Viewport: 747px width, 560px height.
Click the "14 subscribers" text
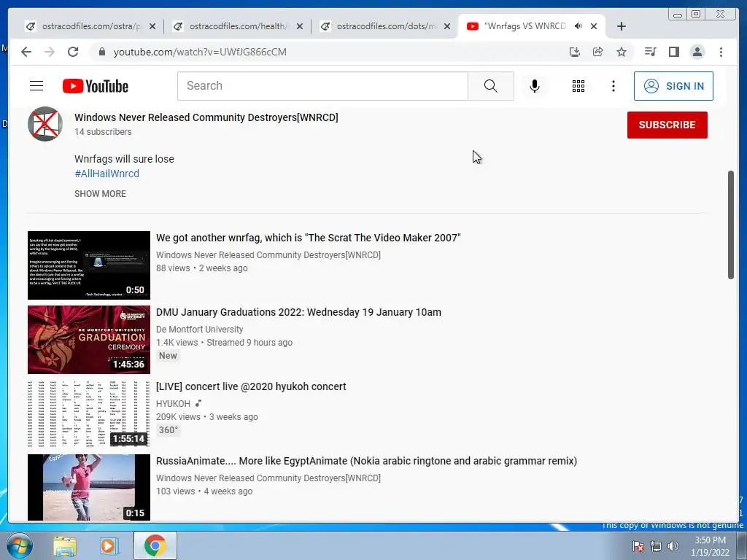click(103, 132)
